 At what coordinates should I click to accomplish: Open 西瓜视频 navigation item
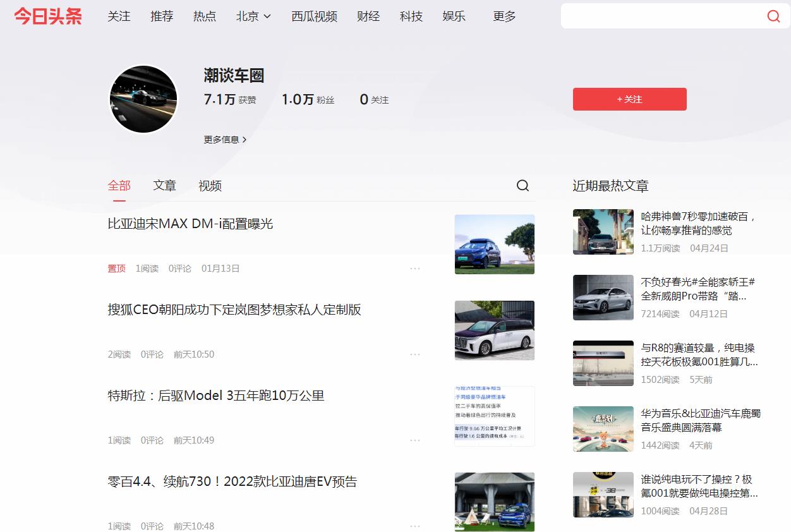tap(314, 16)
